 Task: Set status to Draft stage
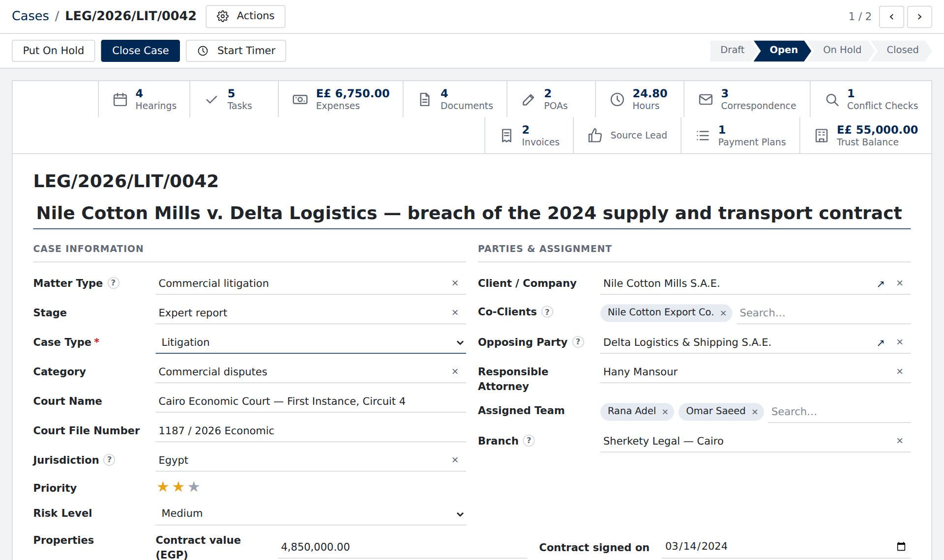click(x=732, y=50)
